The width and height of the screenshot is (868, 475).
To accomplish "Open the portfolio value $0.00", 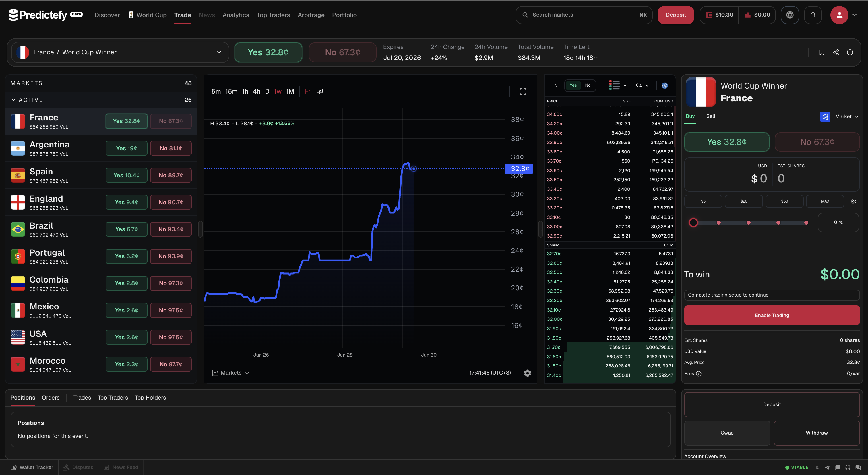I will pyautogui.click(x=757, y=15).
